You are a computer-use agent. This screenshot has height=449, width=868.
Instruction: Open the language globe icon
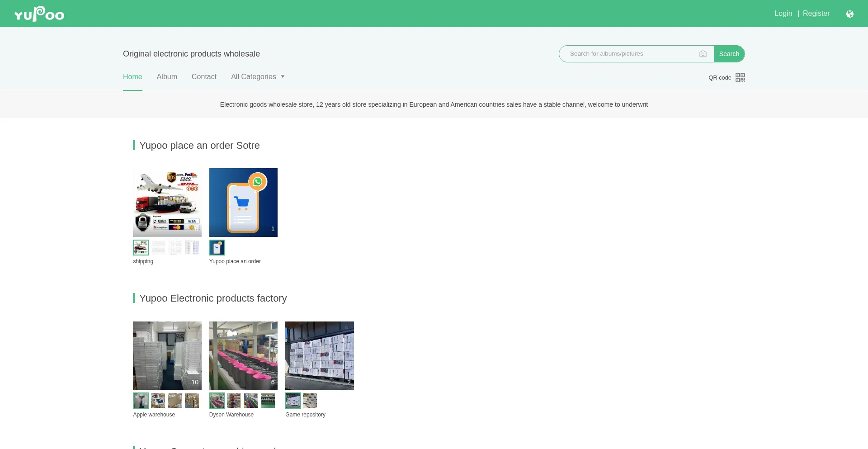(x=850, y=14)
